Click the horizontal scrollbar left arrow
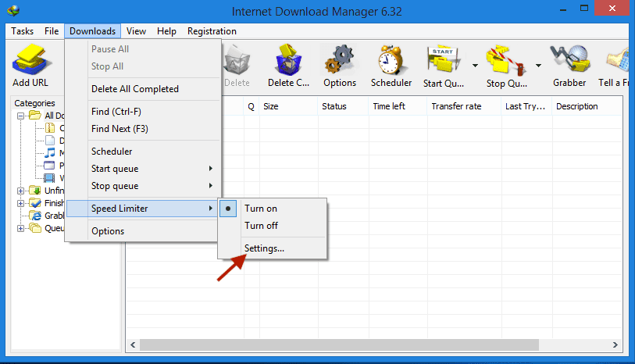Screen dimensions: 635x364 133,345
